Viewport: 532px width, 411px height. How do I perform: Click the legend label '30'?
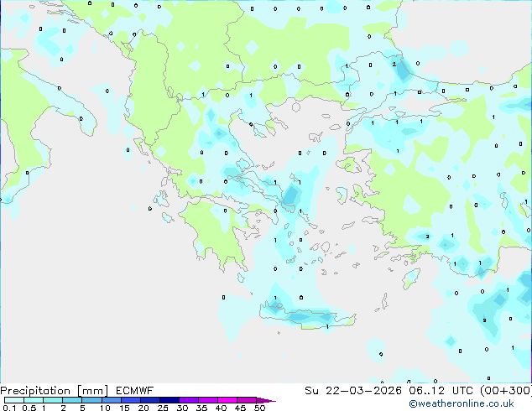tap(182, 408)
